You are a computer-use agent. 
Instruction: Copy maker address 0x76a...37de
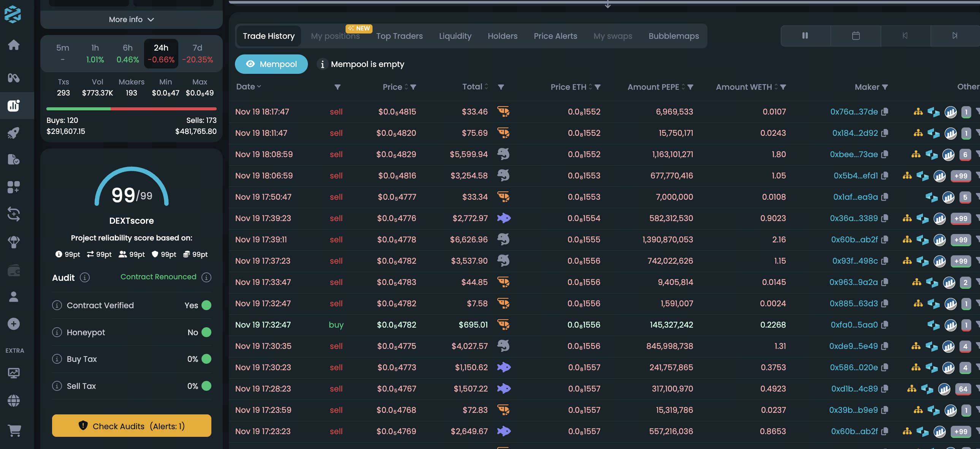tap(885, 112)
